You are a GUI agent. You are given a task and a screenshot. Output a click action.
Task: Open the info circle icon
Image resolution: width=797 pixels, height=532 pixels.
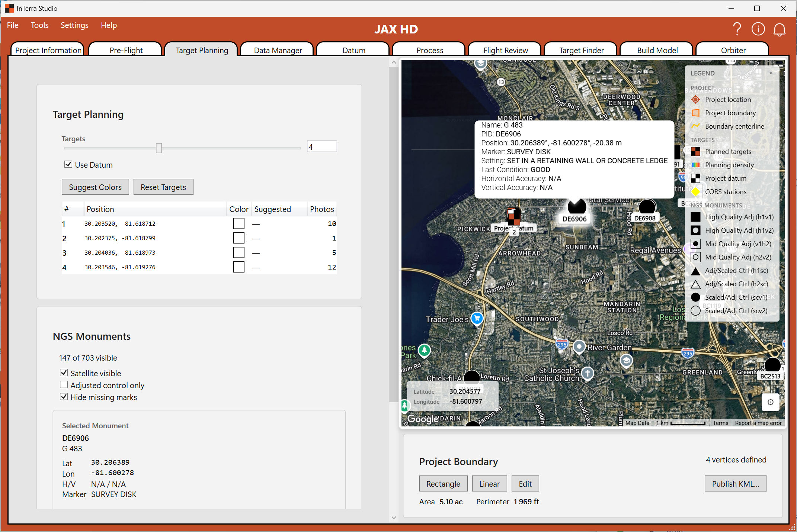click(758, 29)
